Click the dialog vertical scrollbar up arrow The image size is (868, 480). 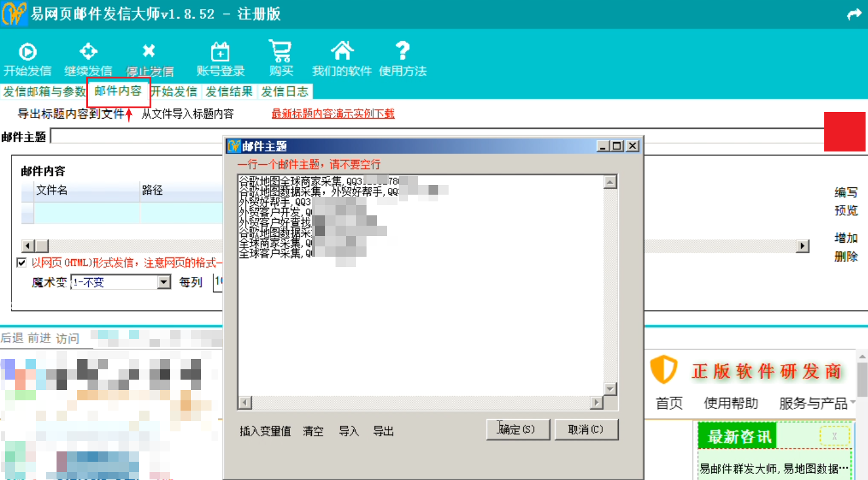[x=610, y=182]
